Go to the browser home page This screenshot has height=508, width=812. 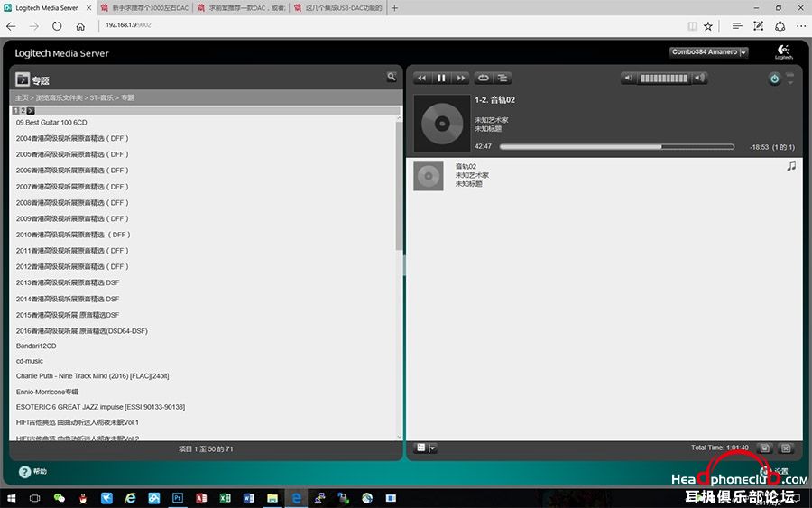tap(80, 26)
